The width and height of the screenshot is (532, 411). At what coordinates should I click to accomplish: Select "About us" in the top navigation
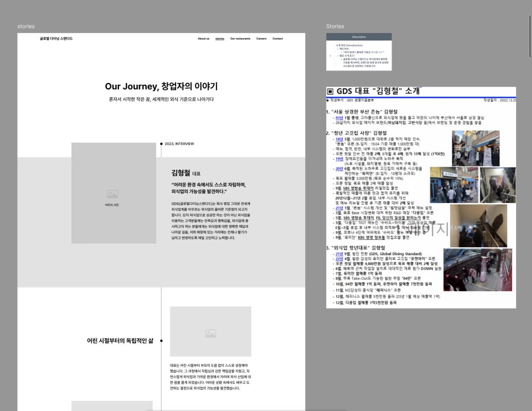(203, 39)
